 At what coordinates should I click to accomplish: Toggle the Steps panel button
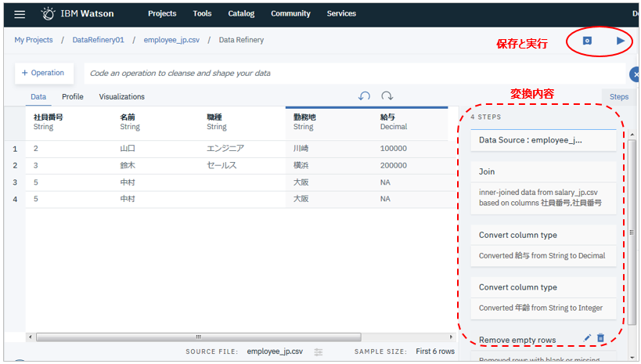click(619, 96)
